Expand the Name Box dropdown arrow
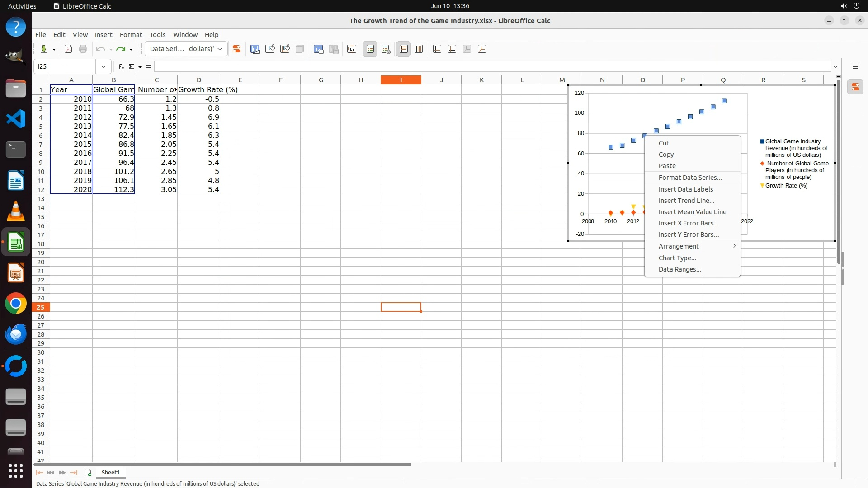Viewport: 868px width, 488px height. [104, 66]
